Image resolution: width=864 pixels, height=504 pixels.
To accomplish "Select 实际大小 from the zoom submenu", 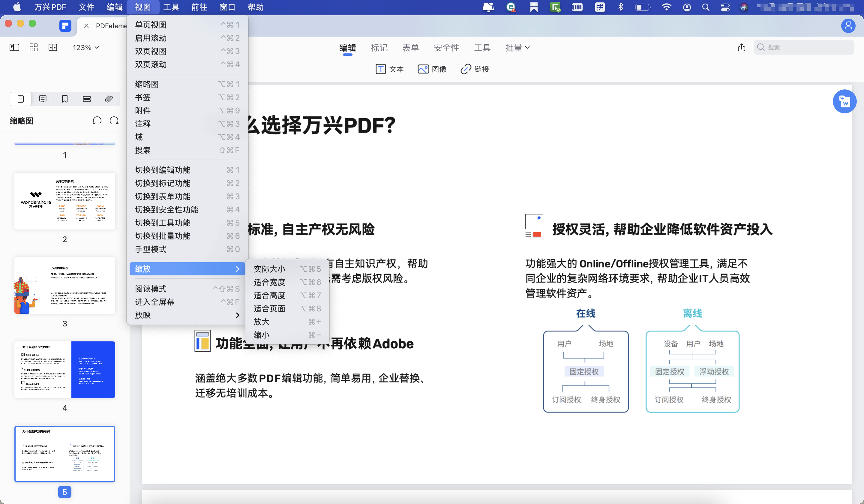I will click(x=269, y=269).
